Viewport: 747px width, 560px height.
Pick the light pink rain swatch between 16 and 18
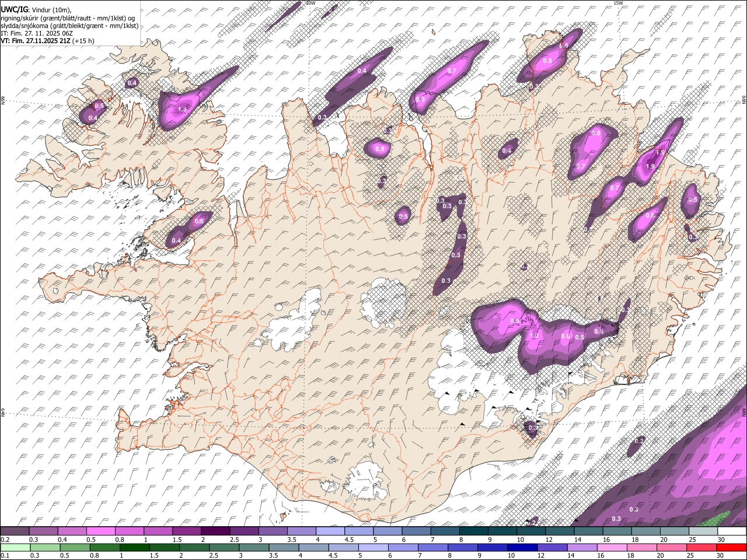[612, 547]
